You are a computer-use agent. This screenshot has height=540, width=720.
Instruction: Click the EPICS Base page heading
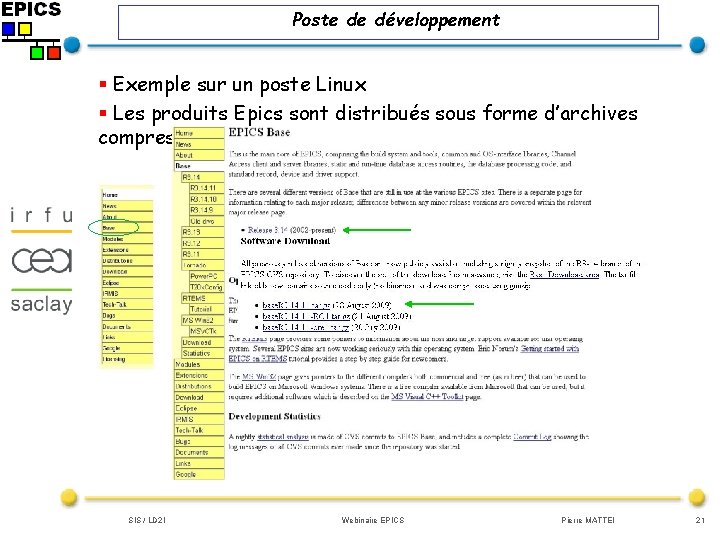pyautogui.click(x=259, y=132)
